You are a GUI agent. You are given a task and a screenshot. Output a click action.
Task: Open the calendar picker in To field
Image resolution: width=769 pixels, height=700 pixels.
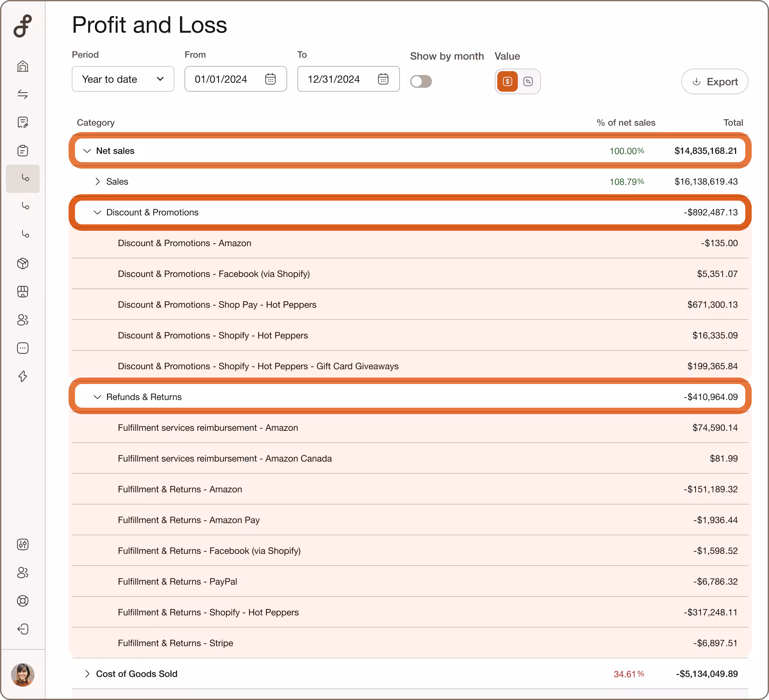383,79
